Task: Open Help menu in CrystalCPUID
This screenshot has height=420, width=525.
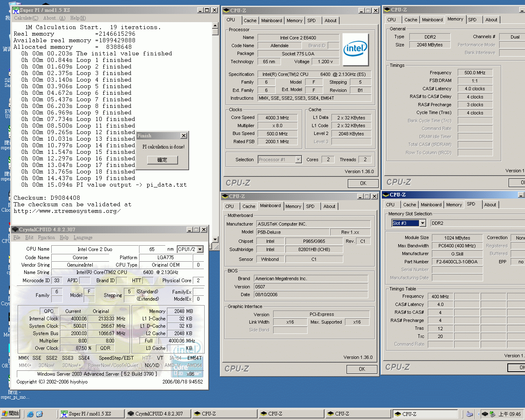Action: click(x=64, y=237)
